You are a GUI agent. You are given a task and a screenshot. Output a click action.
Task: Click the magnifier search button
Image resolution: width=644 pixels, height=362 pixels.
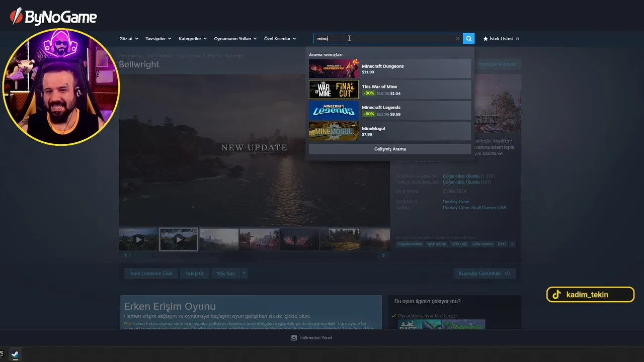[x=468, y=39]
